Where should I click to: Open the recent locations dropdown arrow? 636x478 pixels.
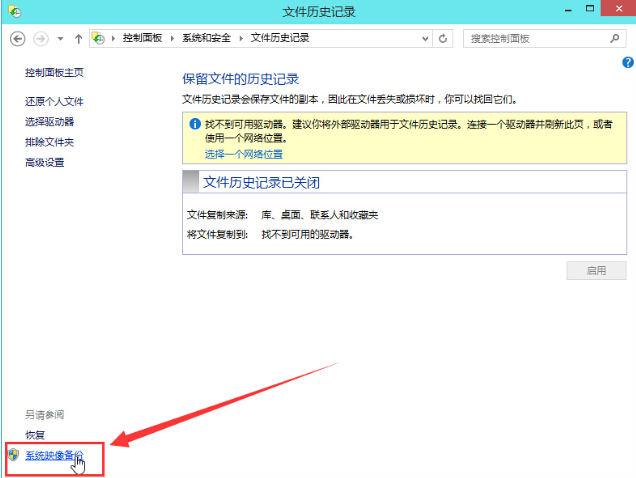click(x=61, y=38)
